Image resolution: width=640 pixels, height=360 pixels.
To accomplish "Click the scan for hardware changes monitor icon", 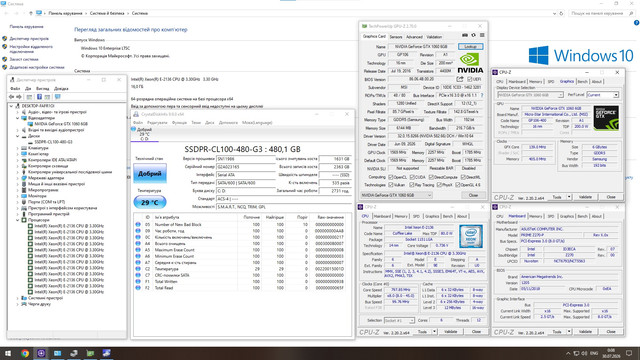I will point(58,97).
